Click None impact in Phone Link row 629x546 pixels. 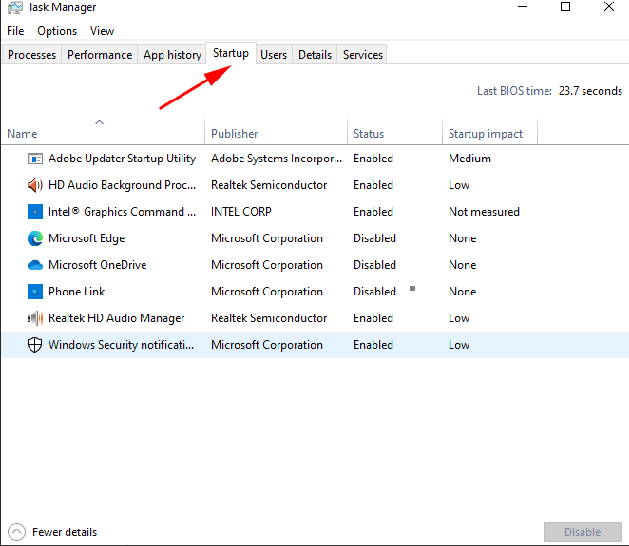coord(463,291)
